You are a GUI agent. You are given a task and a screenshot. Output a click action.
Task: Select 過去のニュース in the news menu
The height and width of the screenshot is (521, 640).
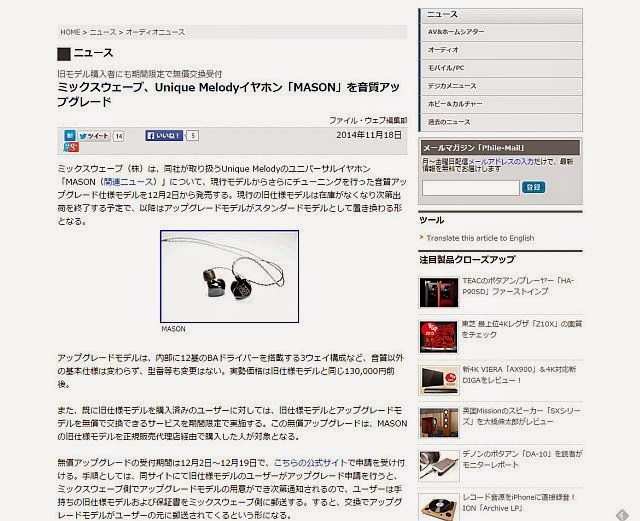(x=501, y=122)
